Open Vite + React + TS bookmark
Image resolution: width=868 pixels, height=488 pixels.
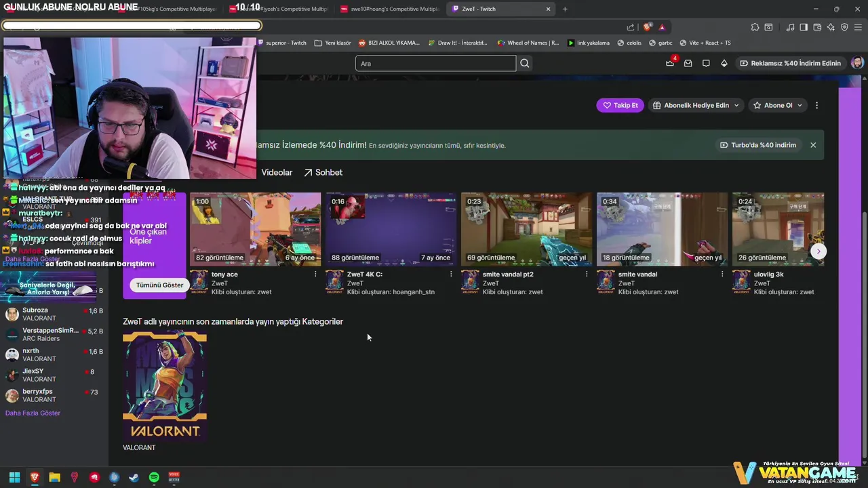click(705, 43)
